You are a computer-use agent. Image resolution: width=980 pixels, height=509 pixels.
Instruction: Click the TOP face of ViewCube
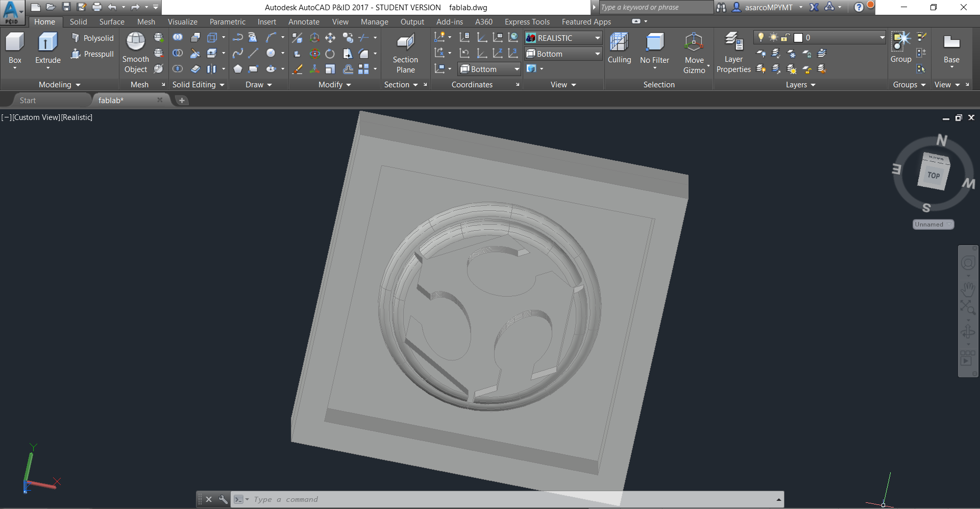[x=934, y=175]
